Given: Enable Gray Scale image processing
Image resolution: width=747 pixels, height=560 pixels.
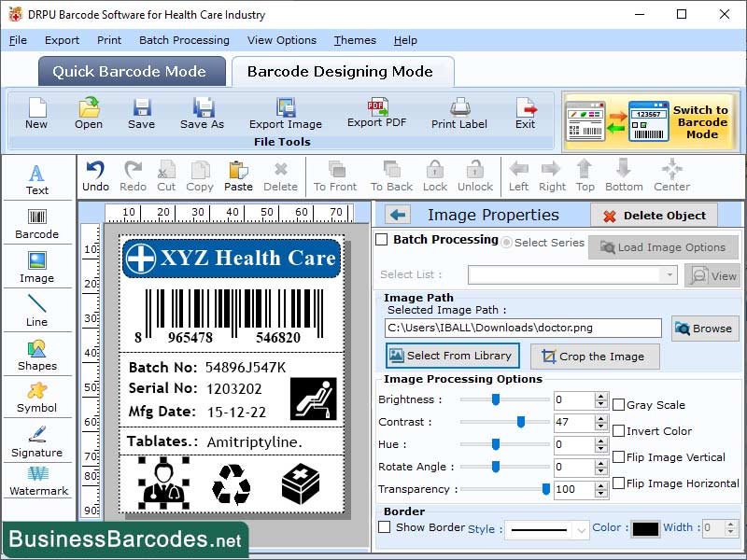Looking at the screenshot, I should 617,405.
